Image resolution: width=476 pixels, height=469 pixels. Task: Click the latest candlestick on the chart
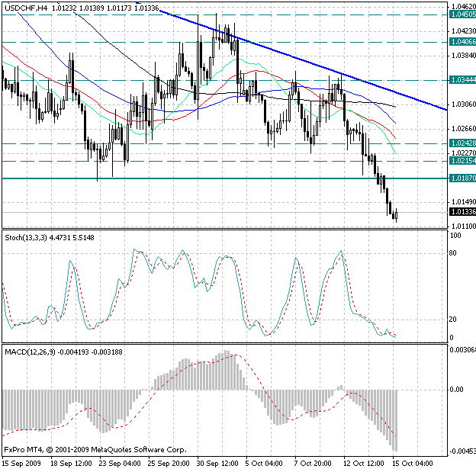point(396,216)
